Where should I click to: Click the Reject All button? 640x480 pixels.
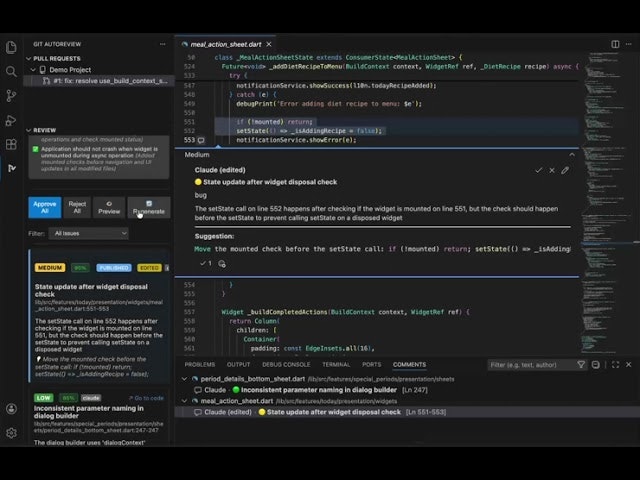tap(77, 207)
